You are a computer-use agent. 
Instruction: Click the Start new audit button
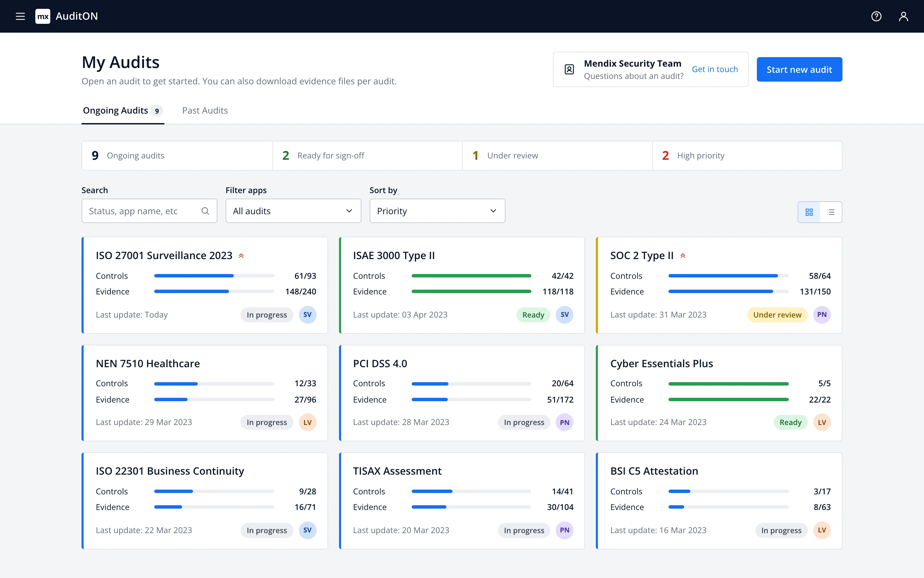click(799, 69)
